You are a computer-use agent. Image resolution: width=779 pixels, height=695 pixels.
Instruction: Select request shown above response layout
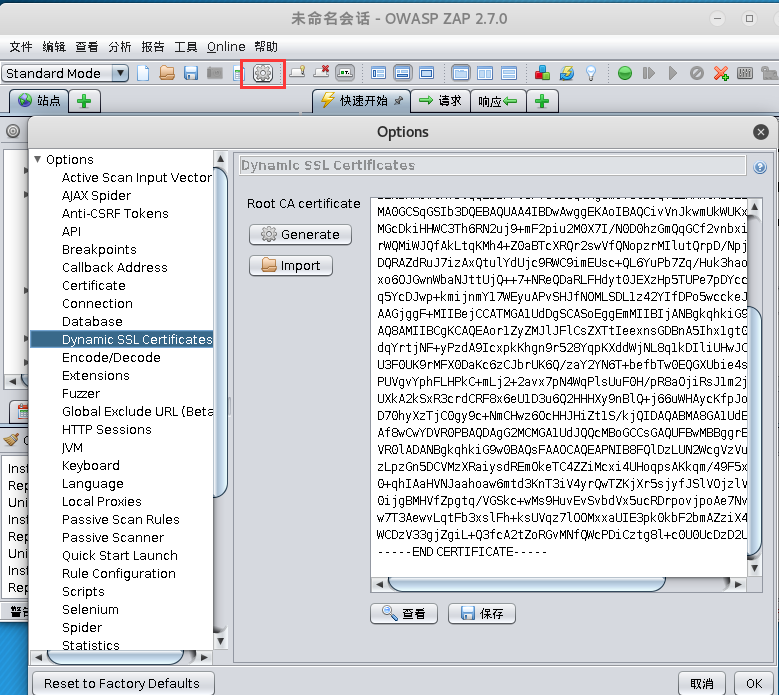pos(509,74)
